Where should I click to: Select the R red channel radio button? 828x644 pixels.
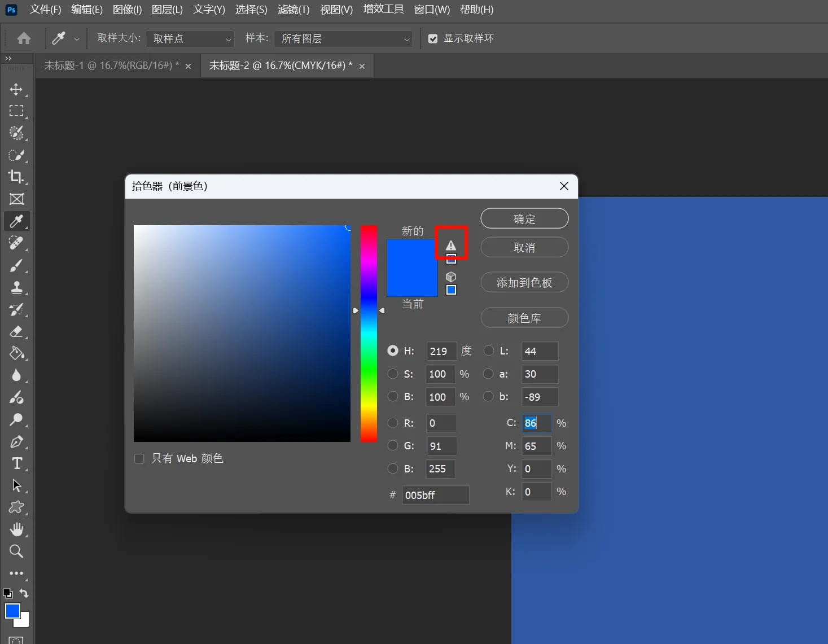pos(393,423)
